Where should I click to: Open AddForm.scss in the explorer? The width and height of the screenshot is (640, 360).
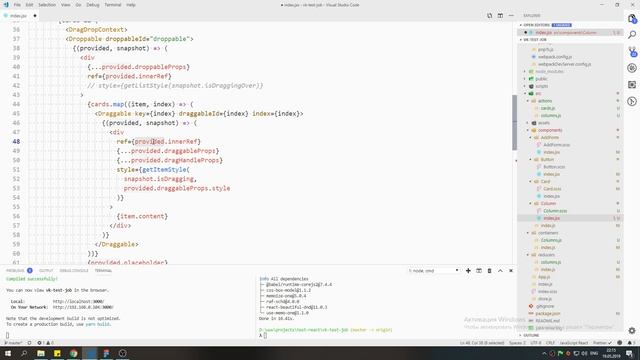click(556, 145)
